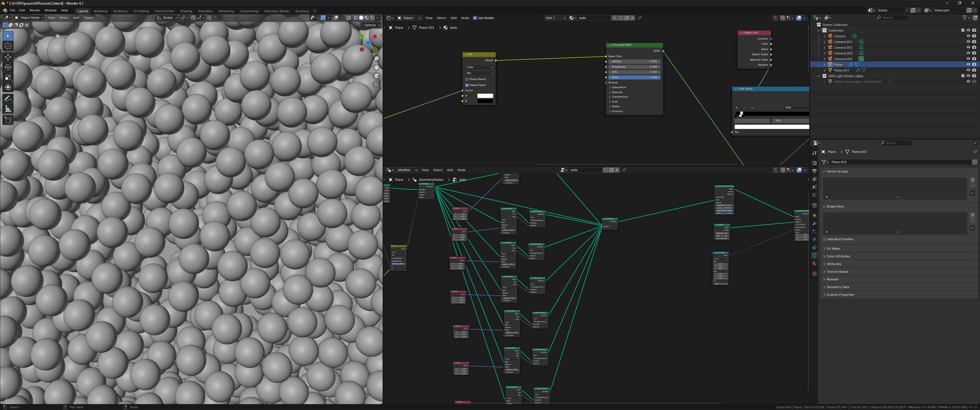The image size is (980, 410).
Task: Add a new shape key with plus button
Action: point(972,215)
